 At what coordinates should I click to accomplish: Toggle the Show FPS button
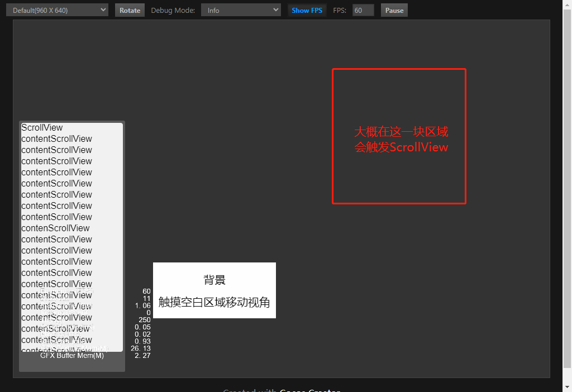(x=307, y=10)
